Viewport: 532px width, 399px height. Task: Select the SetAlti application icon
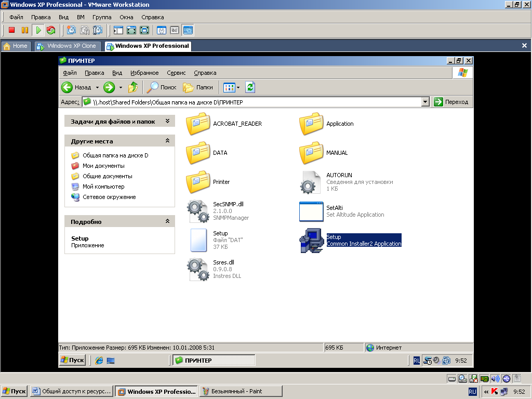[311, 211]
